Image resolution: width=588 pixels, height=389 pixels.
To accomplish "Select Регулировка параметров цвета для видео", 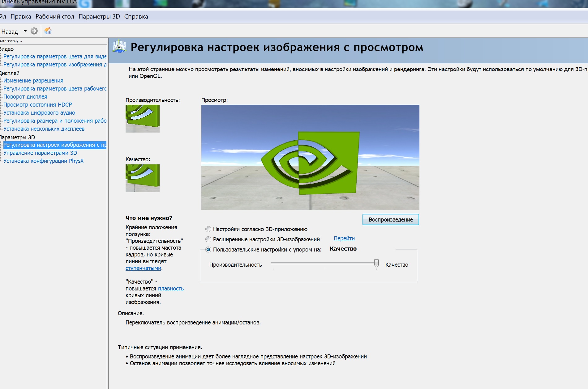I will point(55,57).
